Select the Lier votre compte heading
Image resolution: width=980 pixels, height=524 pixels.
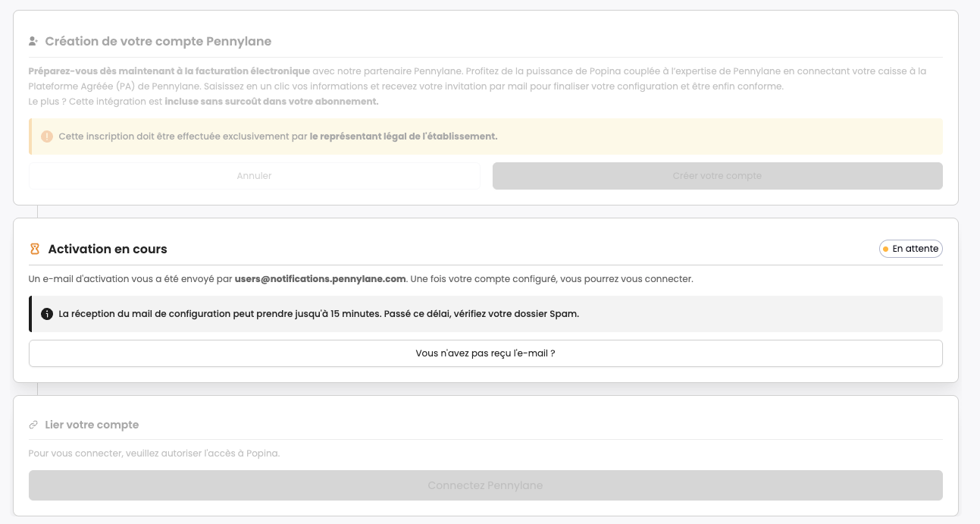click(x=92, y=425)
